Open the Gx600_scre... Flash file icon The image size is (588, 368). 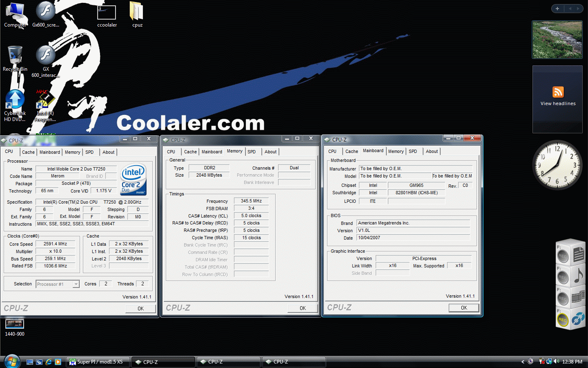(x=45, y=14)
